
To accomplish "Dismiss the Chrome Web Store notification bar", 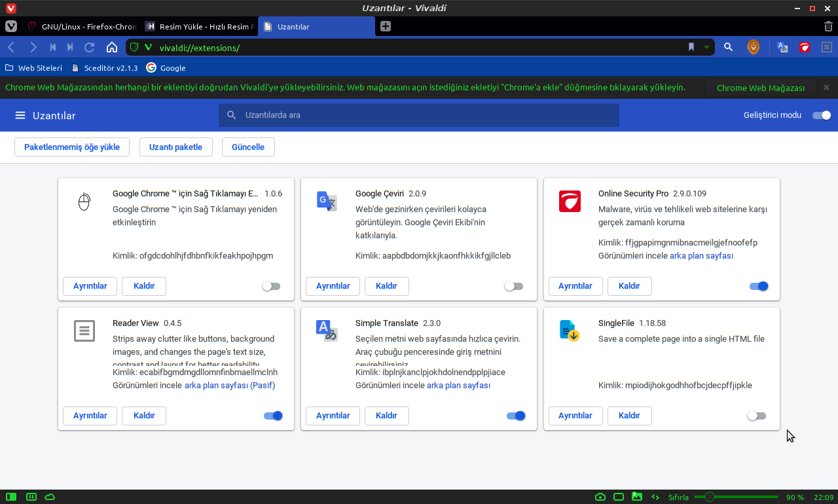I will [x=826, y=88].
